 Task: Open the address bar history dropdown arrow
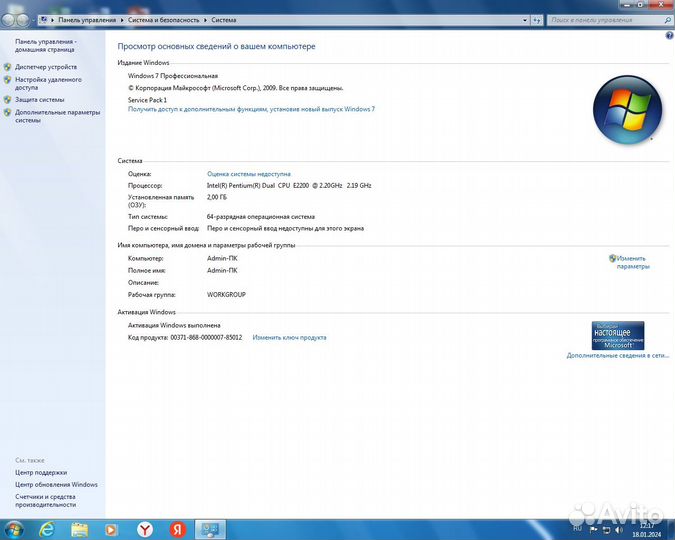525,20
